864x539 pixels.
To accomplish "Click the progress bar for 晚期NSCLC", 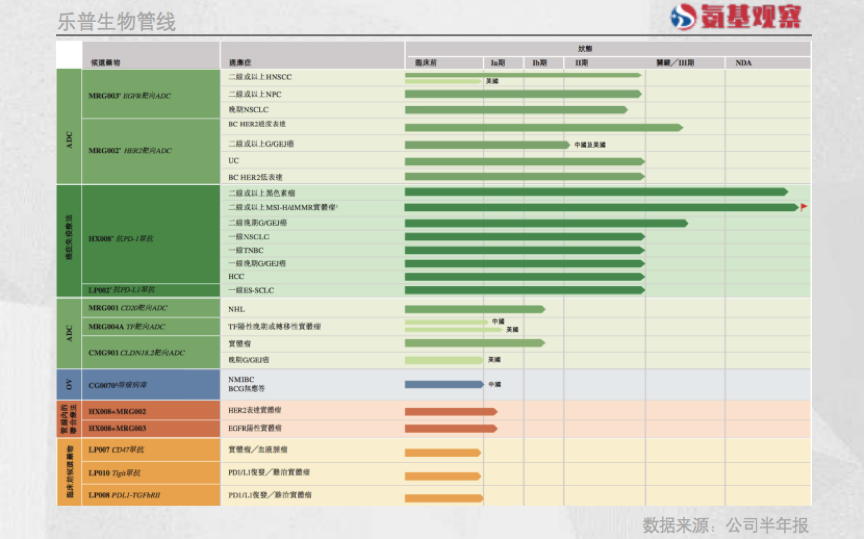I will point(516,110).
